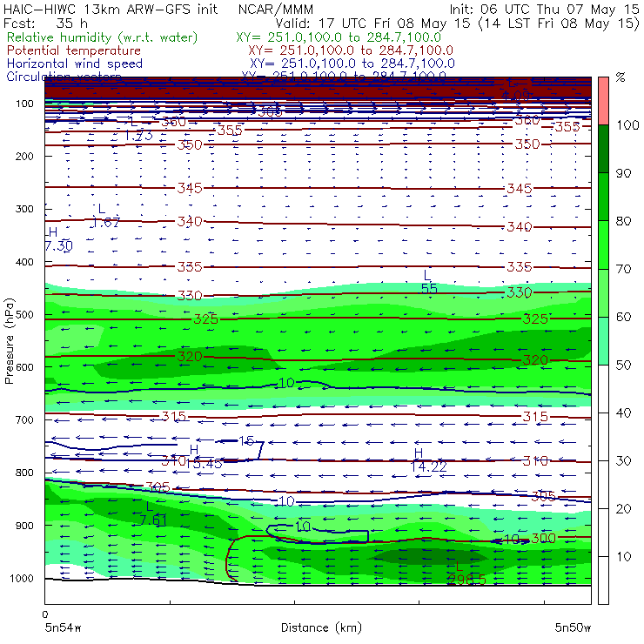Screen dimensions: 644x644
Task: Click the left '350' isentrope label
Action: (x=190, y=145)
